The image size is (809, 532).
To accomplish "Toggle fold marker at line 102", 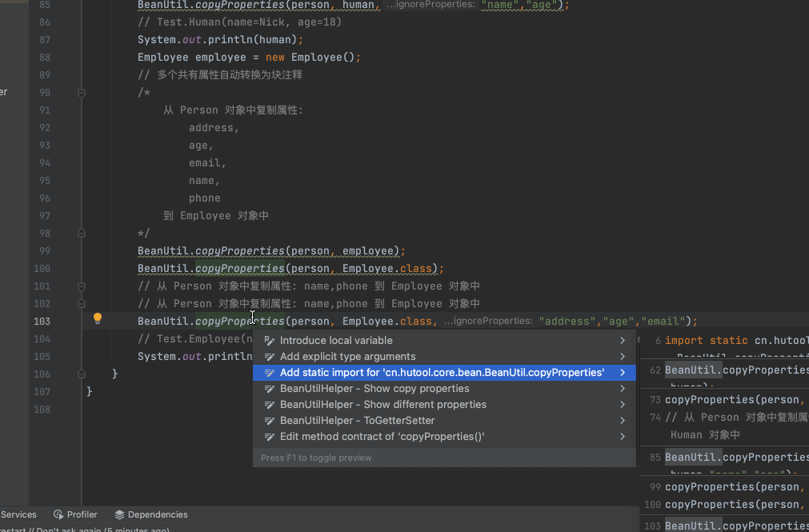I will [82, 304].
